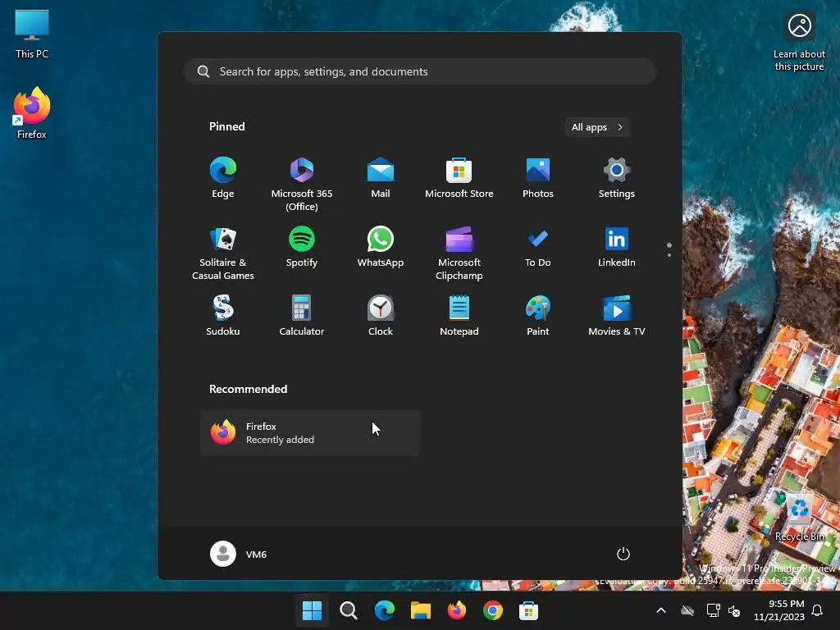Click the Windows Start button on taskbar

312,610
